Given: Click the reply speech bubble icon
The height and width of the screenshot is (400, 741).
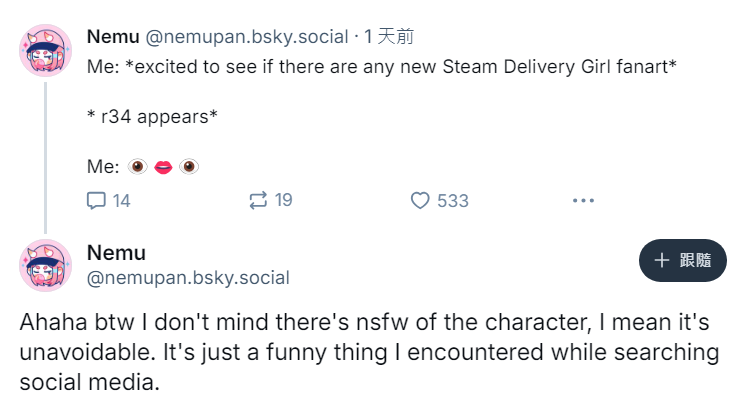Looking at the screenshot, I should click(96, 200).
